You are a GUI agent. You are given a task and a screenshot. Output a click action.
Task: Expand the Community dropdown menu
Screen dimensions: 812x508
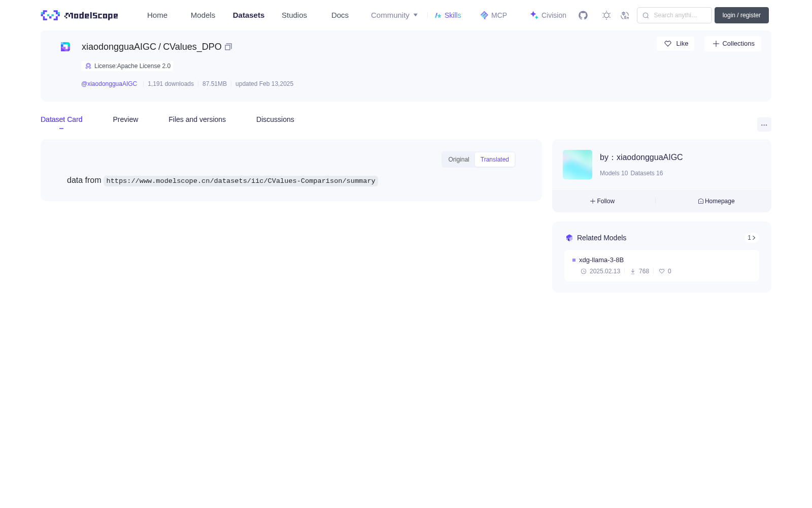394,15
